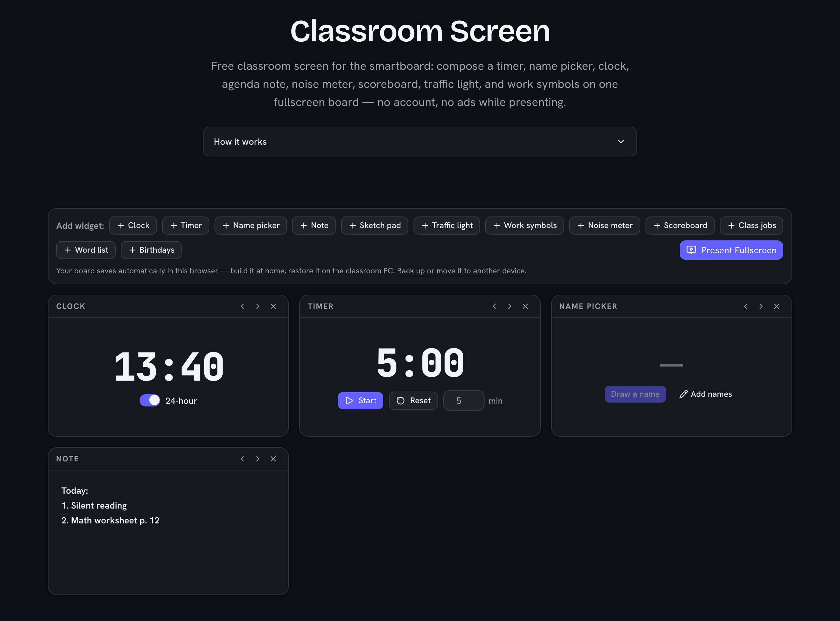
Task: Add a Birthdays widget
Action: click(x=151, y=250)
